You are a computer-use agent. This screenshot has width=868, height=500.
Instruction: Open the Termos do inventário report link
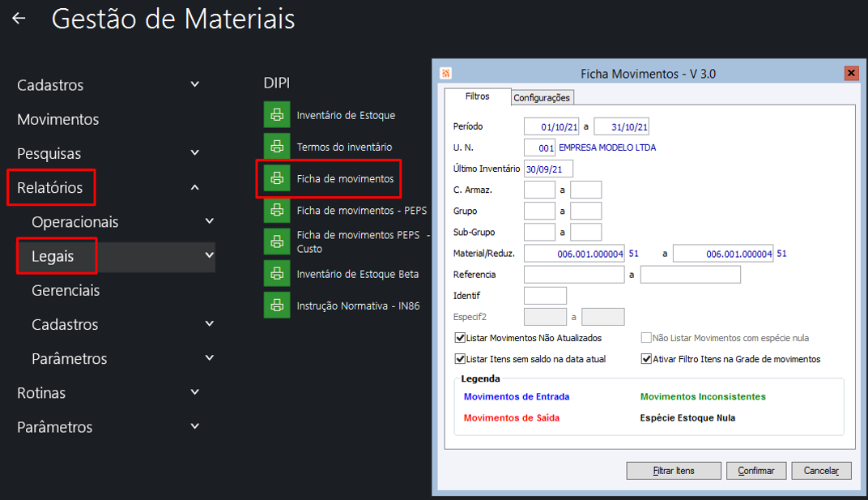344,147
